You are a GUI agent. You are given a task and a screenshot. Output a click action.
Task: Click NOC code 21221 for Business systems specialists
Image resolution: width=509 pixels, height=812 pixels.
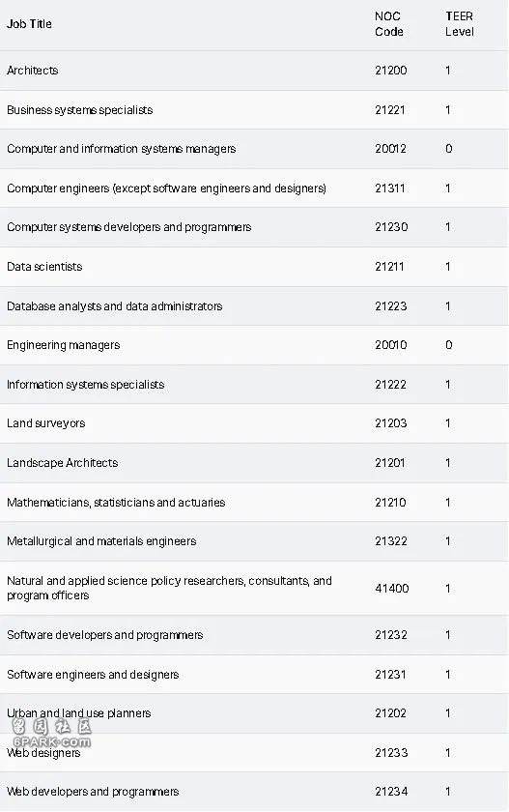point(390,110)
